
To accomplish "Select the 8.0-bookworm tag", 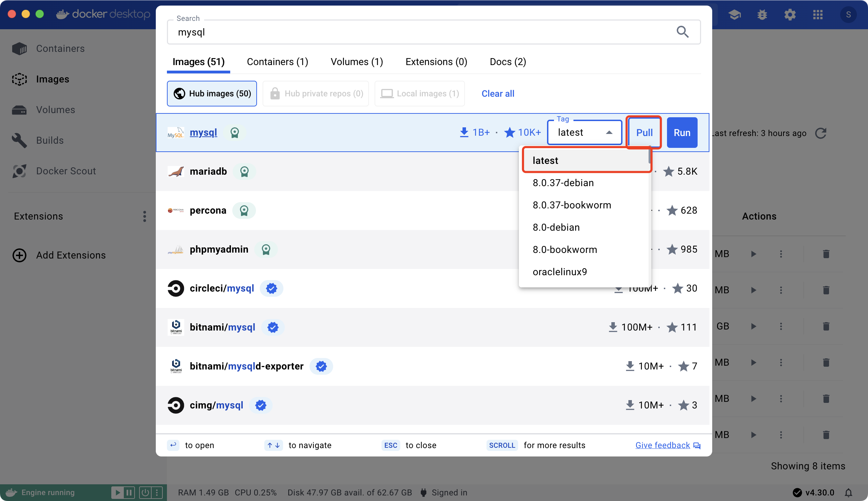I will point(584,249).
